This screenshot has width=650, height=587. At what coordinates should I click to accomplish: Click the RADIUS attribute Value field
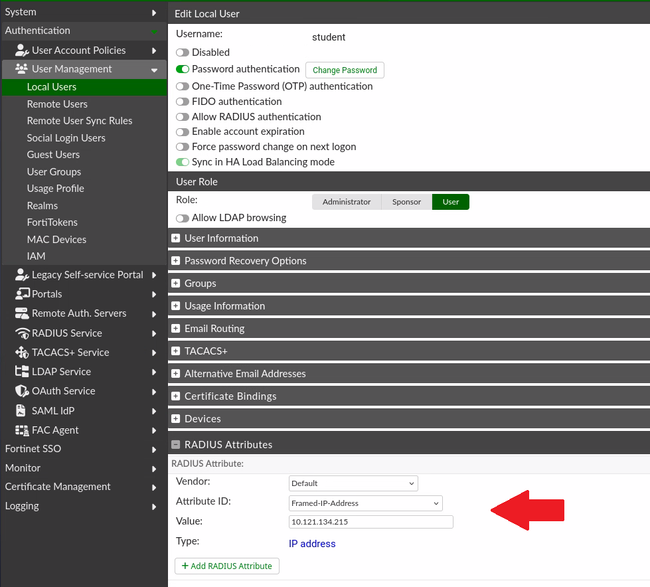point(370,522)
